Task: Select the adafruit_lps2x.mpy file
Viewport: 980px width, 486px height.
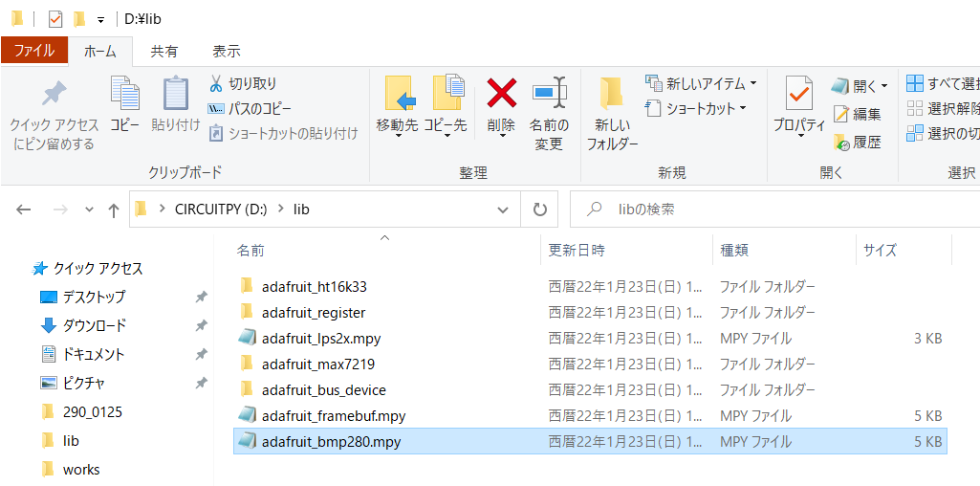Action: coord(321,339)
